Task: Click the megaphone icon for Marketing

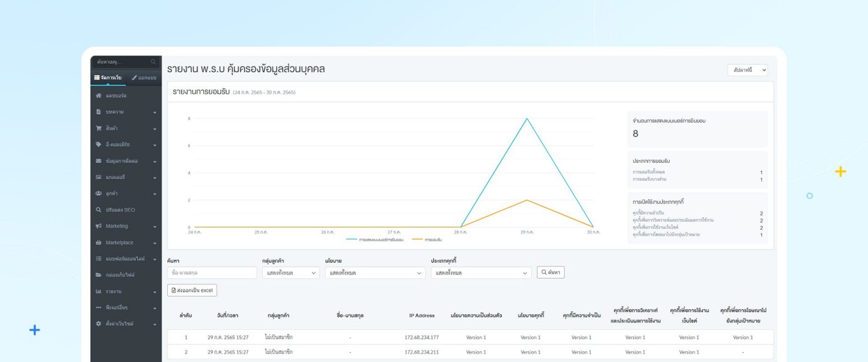Action: pyautogui.click(x=98, y=226)
